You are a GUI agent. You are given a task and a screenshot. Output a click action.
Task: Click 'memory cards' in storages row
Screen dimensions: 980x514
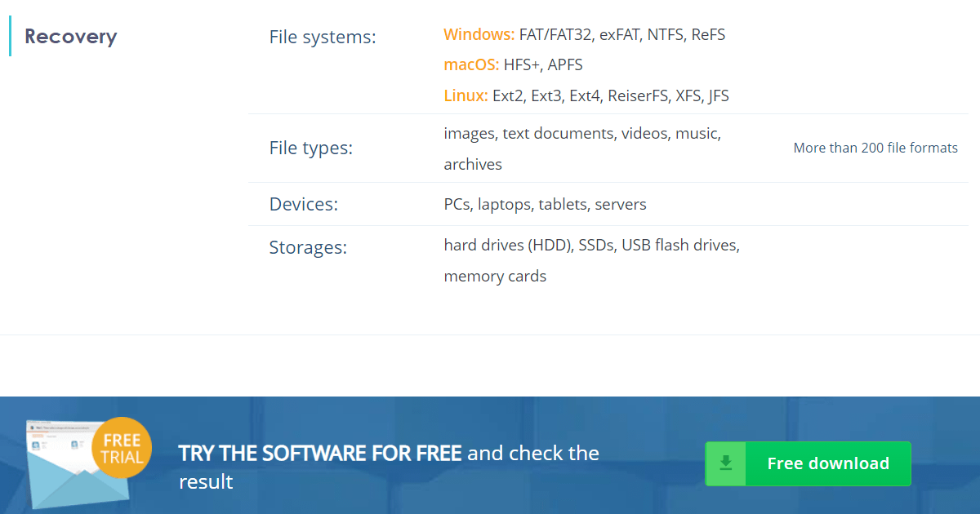pos(495,276)
